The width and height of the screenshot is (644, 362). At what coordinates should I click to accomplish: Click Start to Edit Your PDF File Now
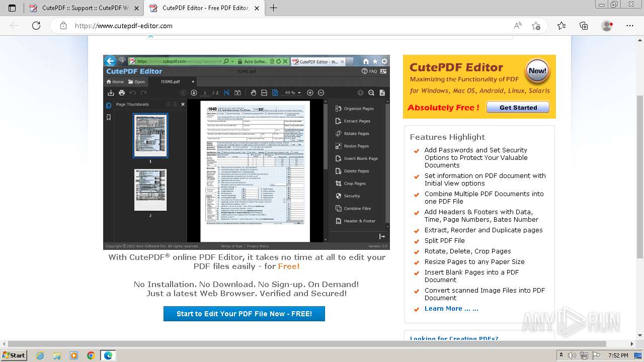[244, 314]
